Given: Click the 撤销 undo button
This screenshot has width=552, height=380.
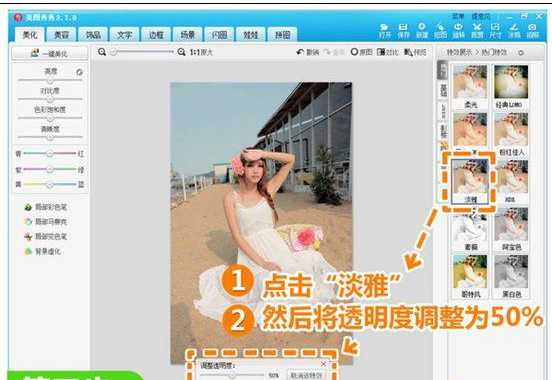Looking at the screenshot, I should pos(308,52).
